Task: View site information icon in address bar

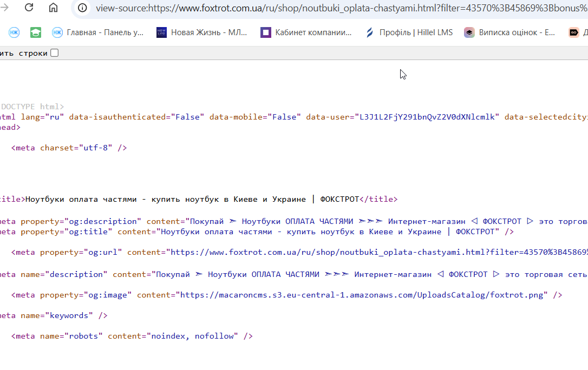Action: pyautogui.click(x=82, y=8)
